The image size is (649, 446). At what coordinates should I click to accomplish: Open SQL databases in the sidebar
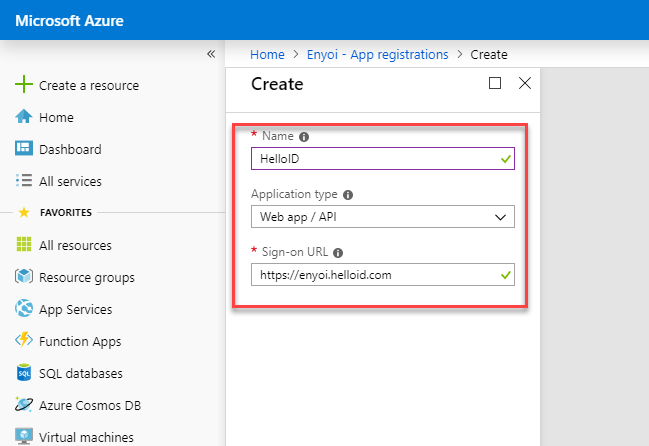81,373
